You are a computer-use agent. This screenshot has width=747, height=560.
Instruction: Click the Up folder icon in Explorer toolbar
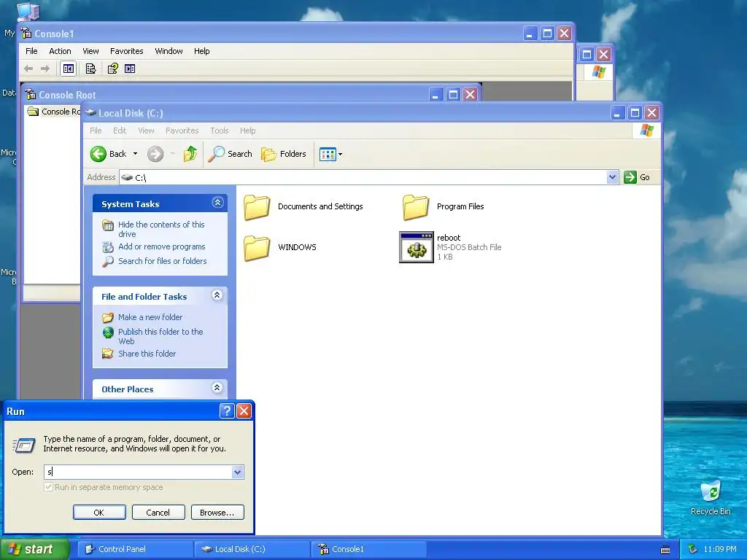tap(190, 154)
